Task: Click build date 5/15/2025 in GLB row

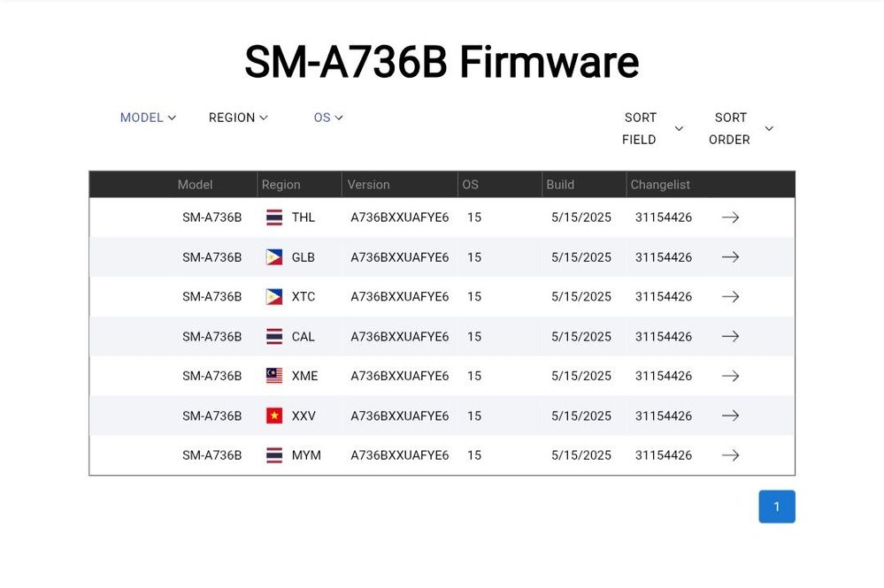Action: pyautogui.click(x=581, y=256)
